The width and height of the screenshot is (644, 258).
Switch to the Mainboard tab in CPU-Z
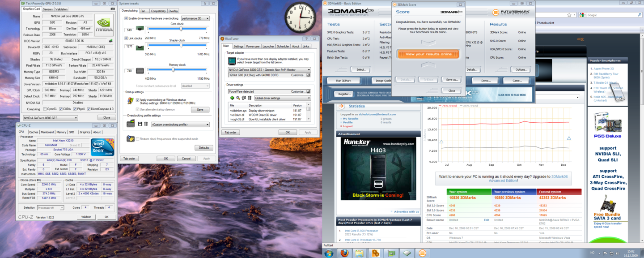(x=47, y=132)
